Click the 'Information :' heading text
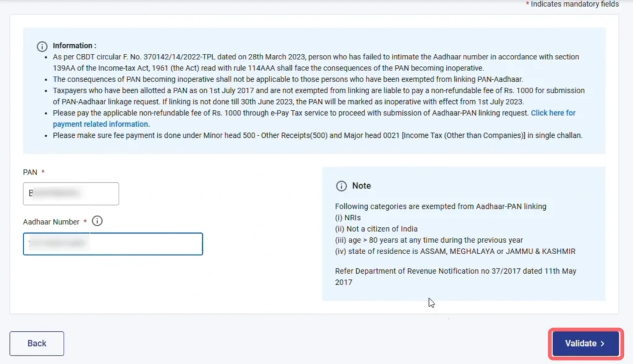The height and width of the screenshot is (364, 633). pos(74,46)
